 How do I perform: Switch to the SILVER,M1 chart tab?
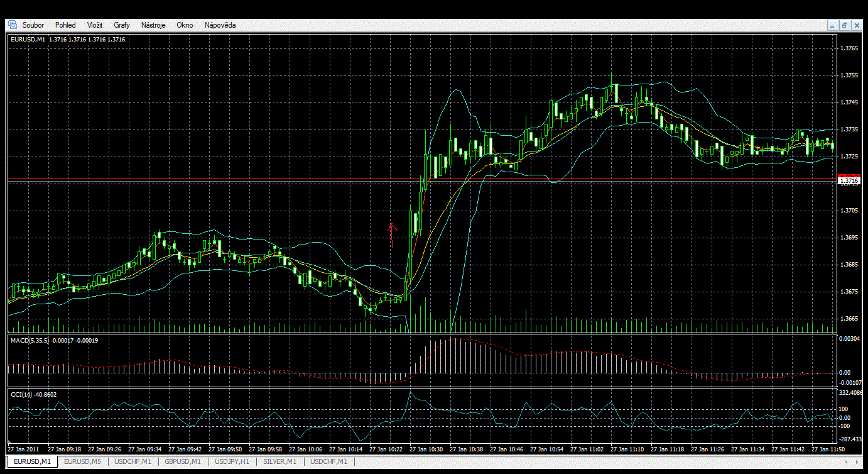click(280, 462)
